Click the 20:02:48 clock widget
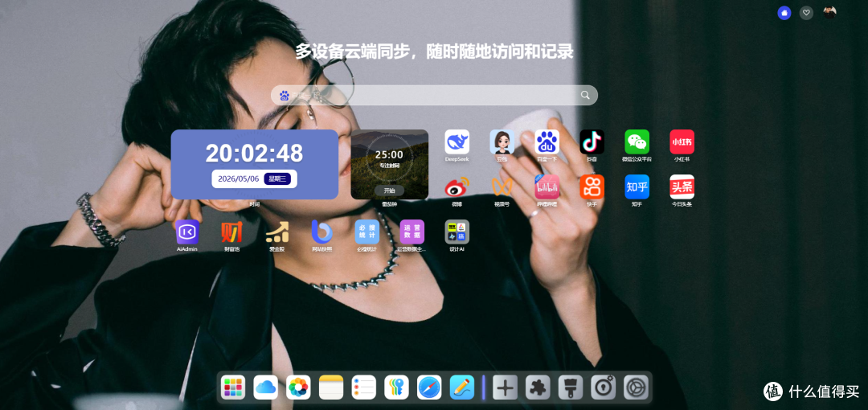The height and width of the screenshot is (410, 868). click(255, 164)
